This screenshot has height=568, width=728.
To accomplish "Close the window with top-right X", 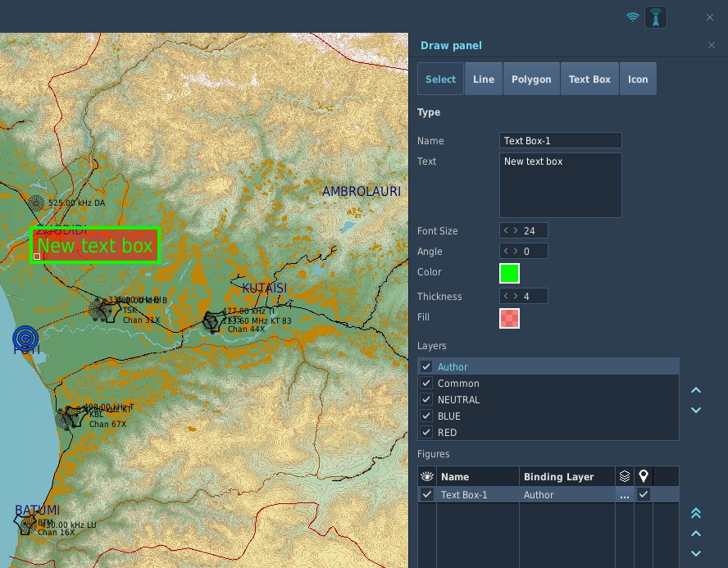I will point(710,17).
